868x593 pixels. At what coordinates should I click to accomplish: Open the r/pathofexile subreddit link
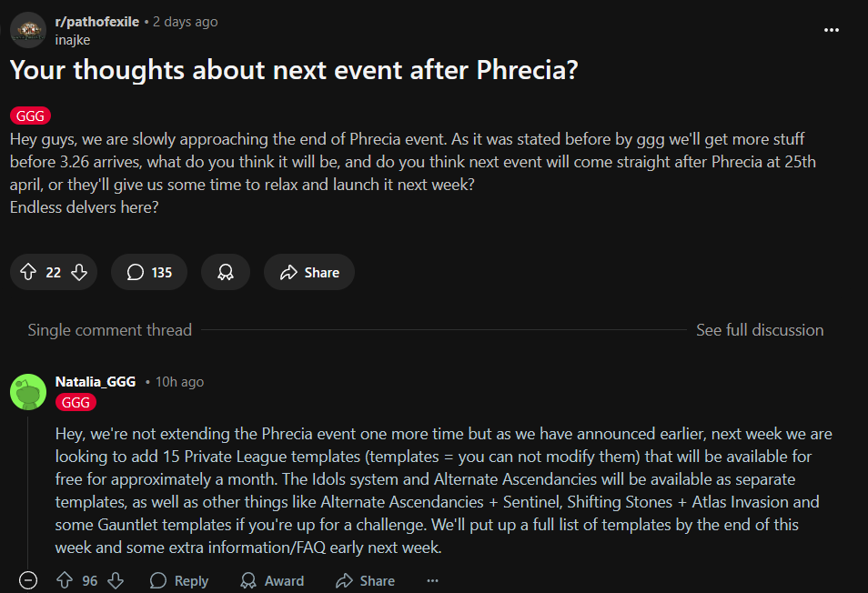[x=96, y=22]
